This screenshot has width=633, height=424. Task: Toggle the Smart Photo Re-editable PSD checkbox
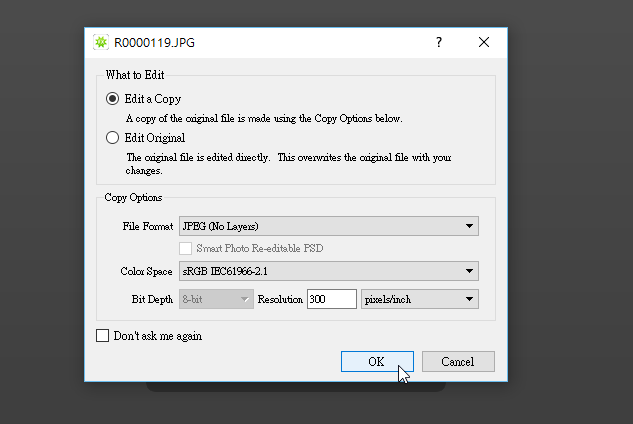[x=186, y=248]
